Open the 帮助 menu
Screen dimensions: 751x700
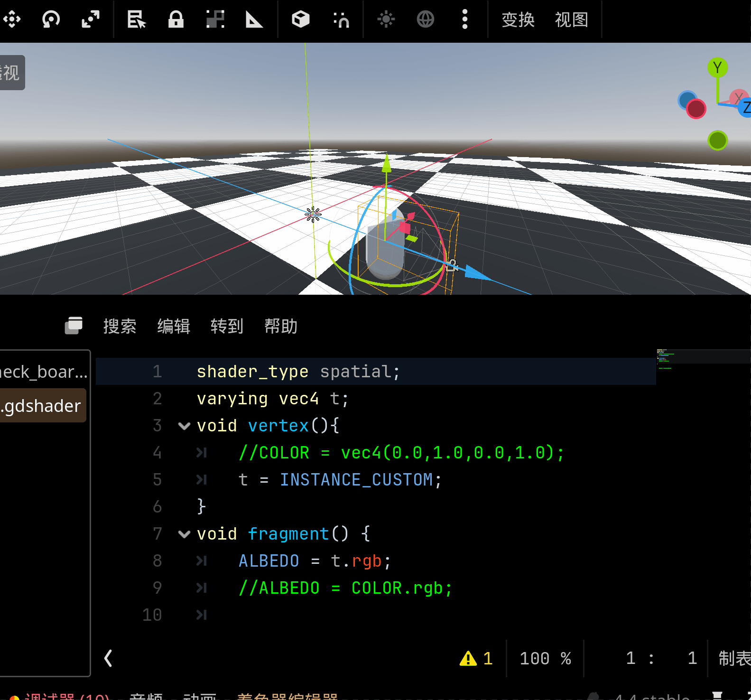pos(281,326)
